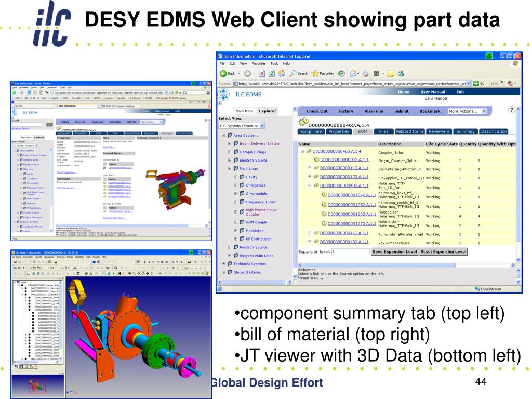Switch to the Related Items tab
532x399 pixels.
pos(409,131)
